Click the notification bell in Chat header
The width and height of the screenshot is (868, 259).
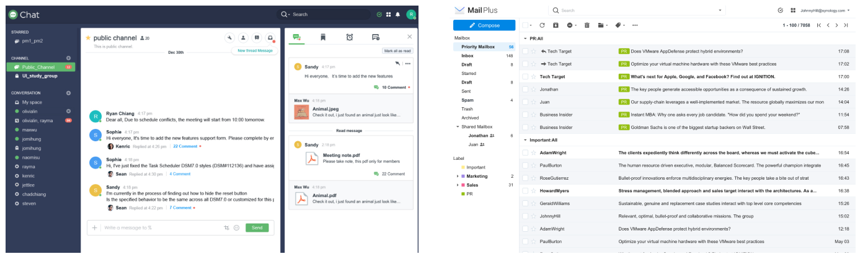tap(397, 14)
